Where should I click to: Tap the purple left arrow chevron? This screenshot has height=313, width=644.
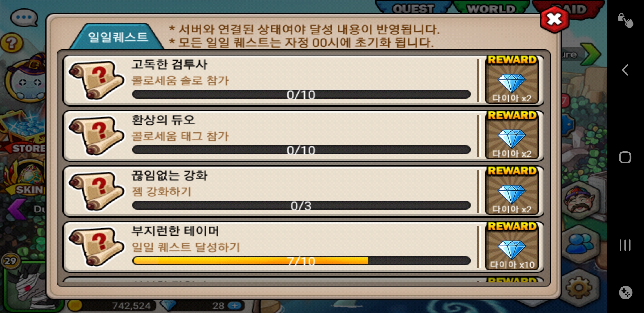pos(16,209)
